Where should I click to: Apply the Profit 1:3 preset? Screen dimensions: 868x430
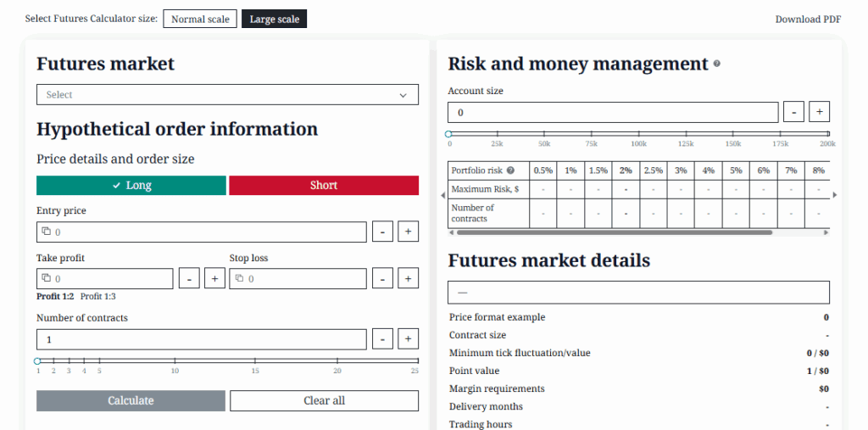(98, 297)
